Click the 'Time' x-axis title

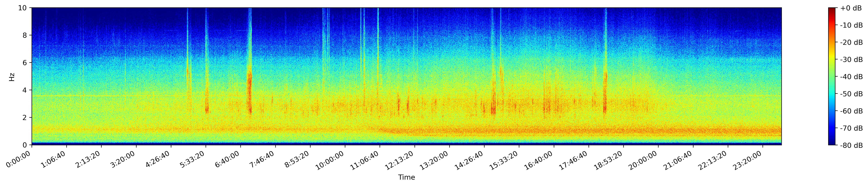point(406,178)
